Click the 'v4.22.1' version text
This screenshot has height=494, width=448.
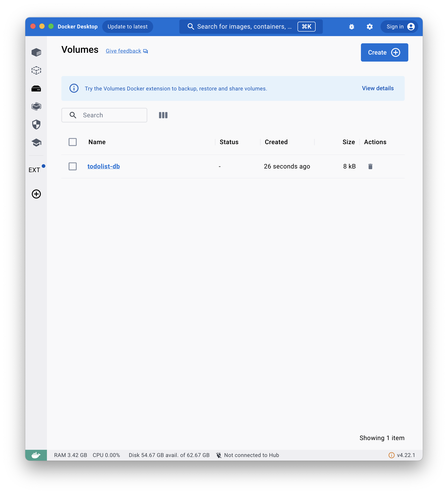(x=406, y=455)
